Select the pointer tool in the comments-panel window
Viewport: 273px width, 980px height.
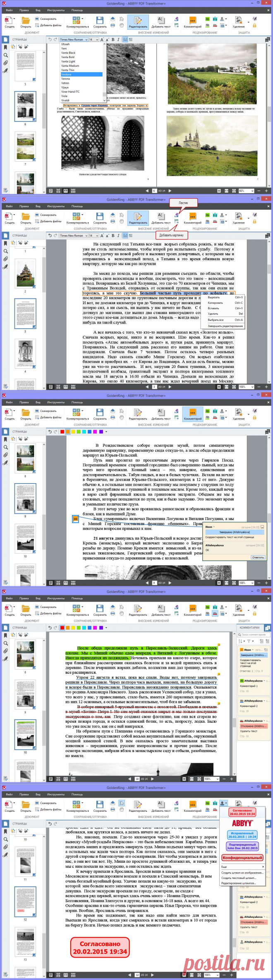[x=122, y=607]
